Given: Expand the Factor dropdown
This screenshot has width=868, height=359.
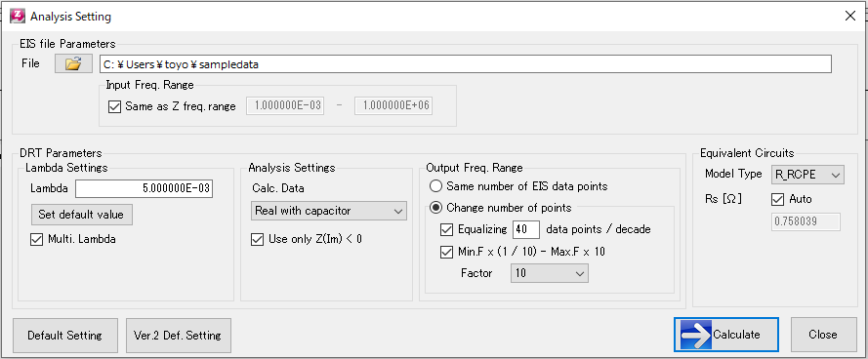Looking at the screenshot, I should coord(549,273).
